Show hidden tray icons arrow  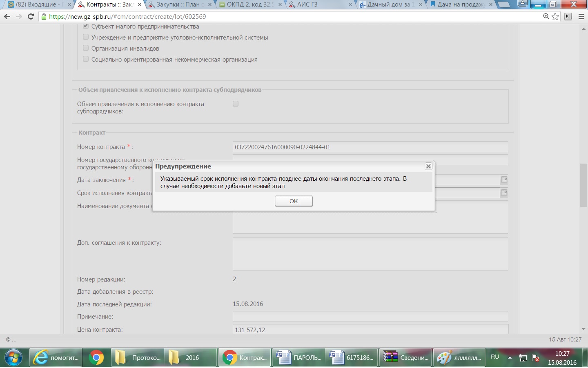510,358
